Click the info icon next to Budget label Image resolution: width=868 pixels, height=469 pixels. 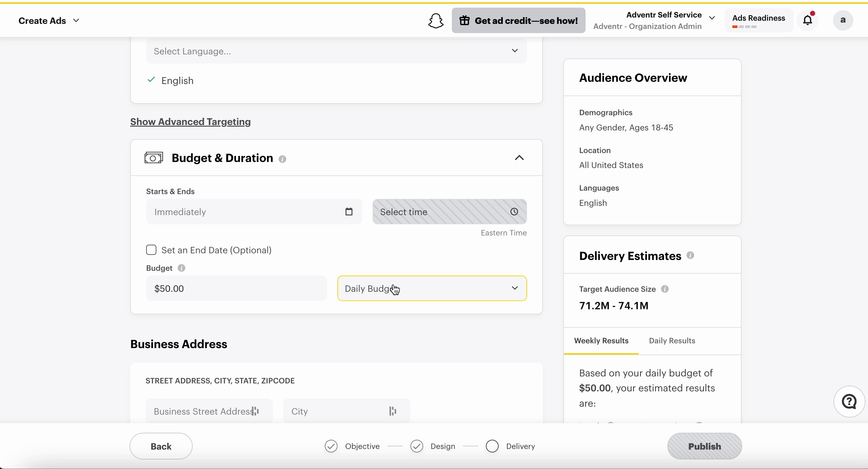tap(181, 268)
